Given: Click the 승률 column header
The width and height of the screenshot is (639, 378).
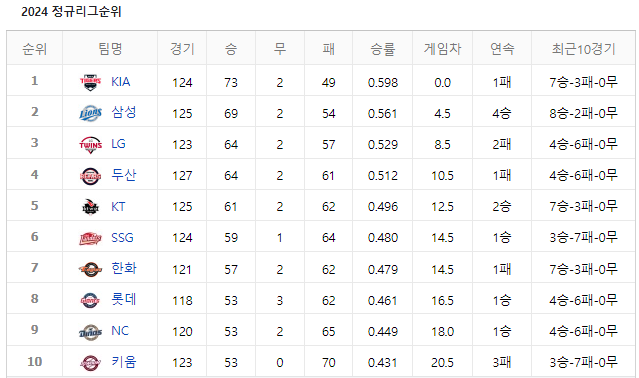Looking at the screenshot, I should 382,49.
